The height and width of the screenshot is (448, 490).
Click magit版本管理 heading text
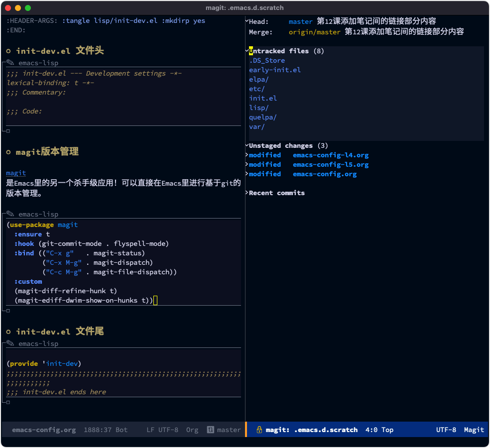click(47, 152)
